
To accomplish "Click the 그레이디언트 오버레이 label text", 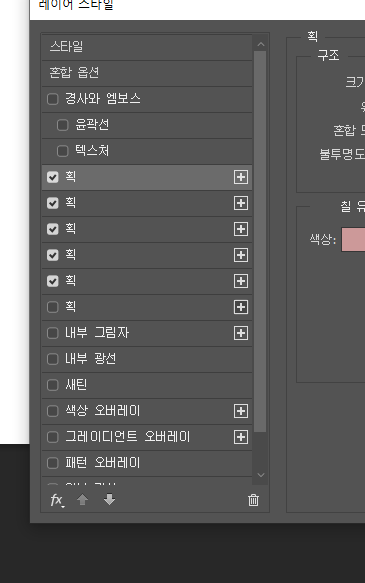I will (x=127, y=437).
